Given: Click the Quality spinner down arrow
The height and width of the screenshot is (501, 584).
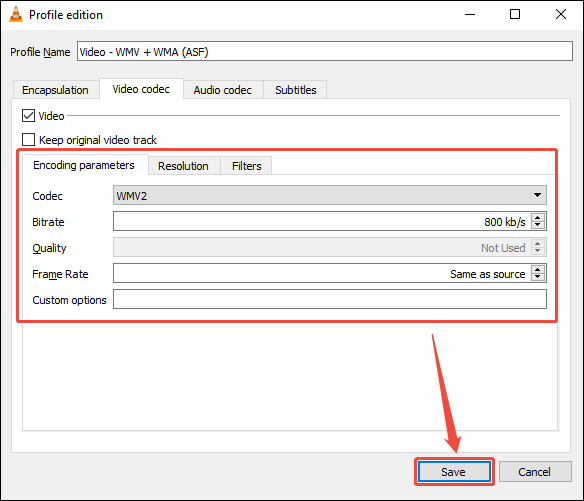Looking at the screenshot, I should 537,251.
